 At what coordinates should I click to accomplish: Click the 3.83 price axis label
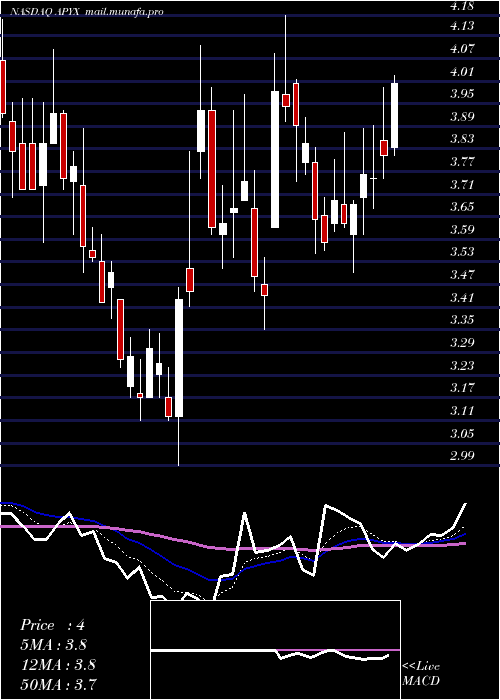click(x=462, y=139)
